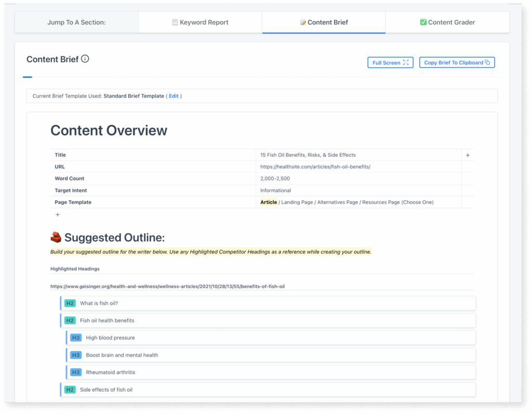Open the Edit link for Standard Brief Template
The image size is (532, 413).
click(x=174, y=96)
